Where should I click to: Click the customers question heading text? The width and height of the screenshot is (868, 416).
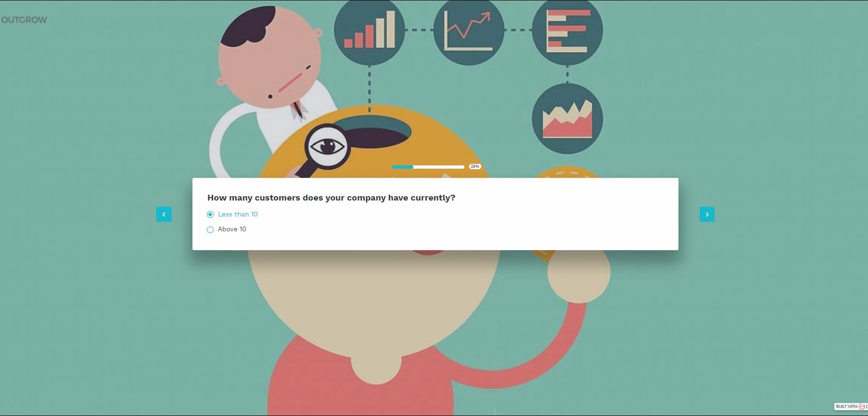pos(331,198)
